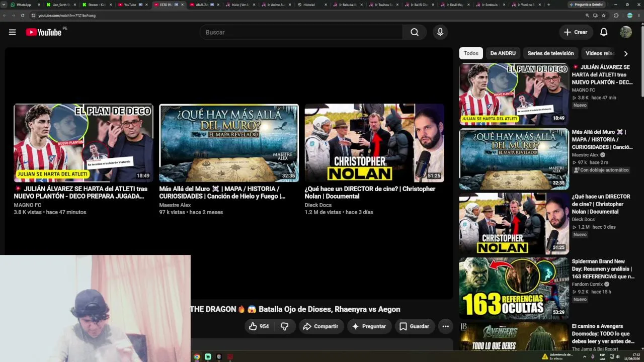Open sidebar title ¿Qué hace un DIRECTOR de cine?
The image size is (644, 362).
pyautogui.click(x=601, y=204)
